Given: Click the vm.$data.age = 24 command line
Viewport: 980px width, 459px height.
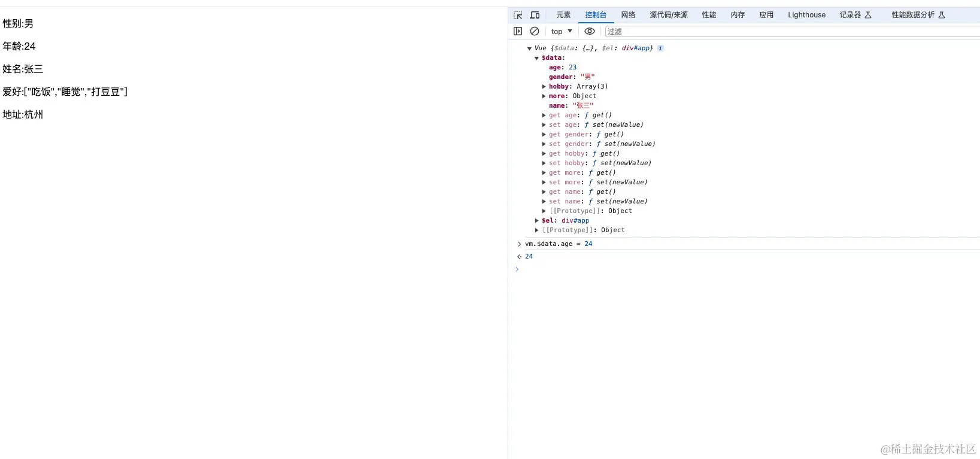Looking at the screenshot, I should pyautogui.click(x=559, y=244).
